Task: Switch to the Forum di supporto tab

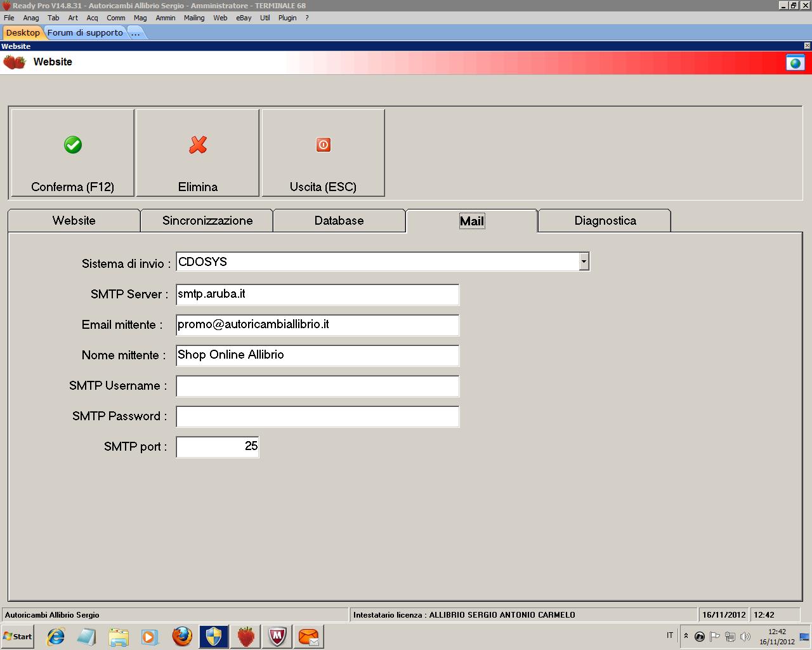Action: 85,32
